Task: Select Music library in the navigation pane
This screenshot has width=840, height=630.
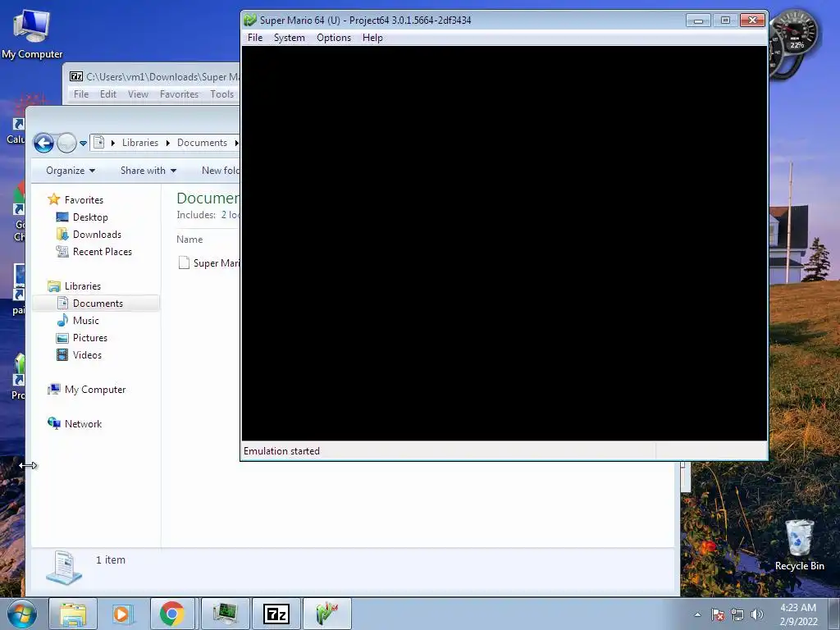Action: coord(85,321)
